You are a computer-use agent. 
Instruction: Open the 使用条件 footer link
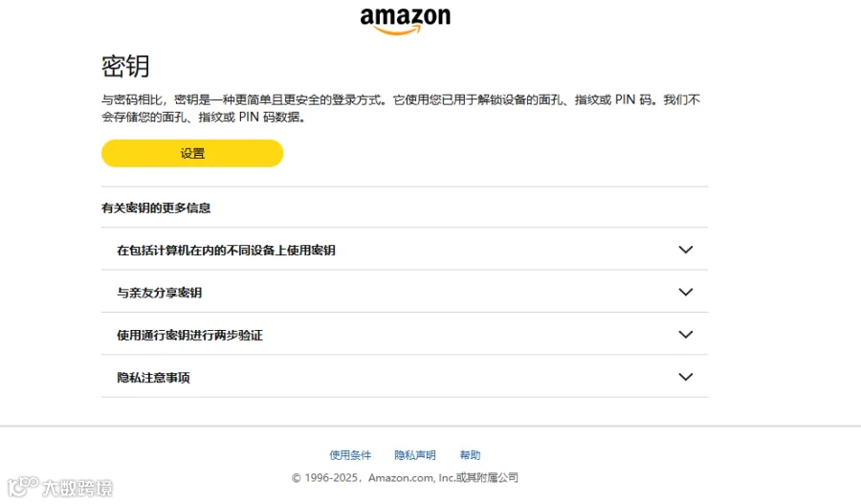tap(350, 455)
